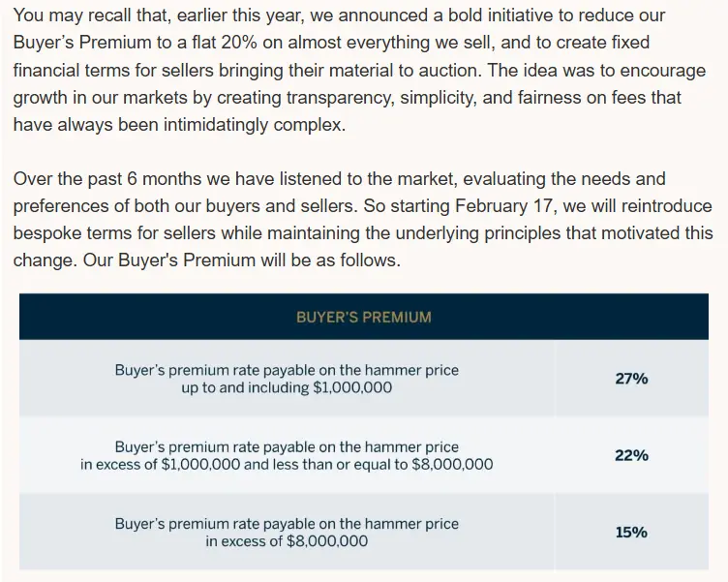This screenshot has width=728, height=582.
Task: Click "hammer price" in the 27% row
Action: [x=415, y=371]
